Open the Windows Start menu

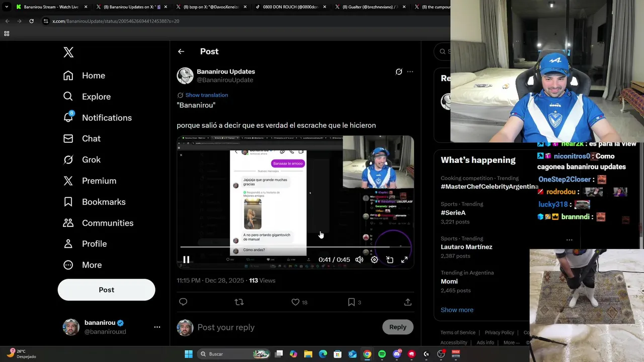(188, 354)
